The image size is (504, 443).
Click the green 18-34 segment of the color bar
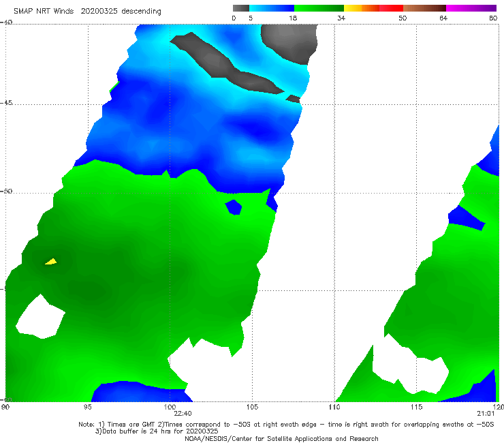coord(319,8)
